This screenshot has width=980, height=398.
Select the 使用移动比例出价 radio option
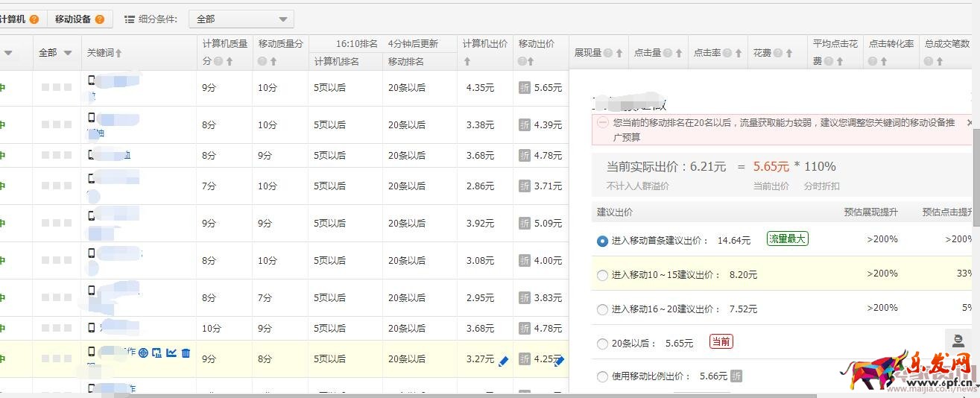[x=602, y=377]
